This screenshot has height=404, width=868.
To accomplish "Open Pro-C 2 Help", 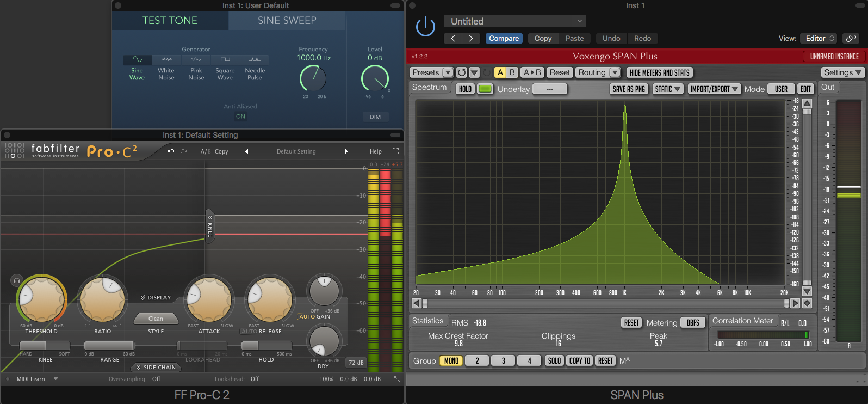I will pos(376,151).
